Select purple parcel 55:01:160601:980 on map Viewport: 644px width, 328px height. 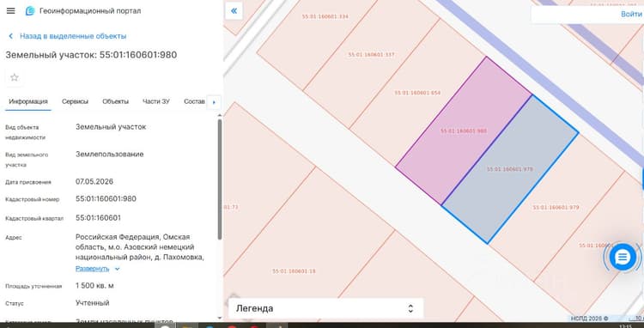coord(464,131)
